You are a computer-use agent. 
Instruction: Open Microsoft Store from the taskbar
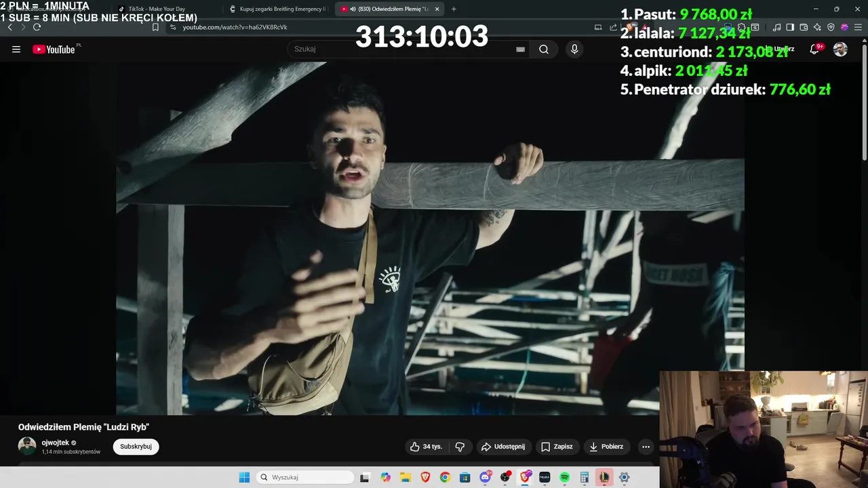[465, 477]
